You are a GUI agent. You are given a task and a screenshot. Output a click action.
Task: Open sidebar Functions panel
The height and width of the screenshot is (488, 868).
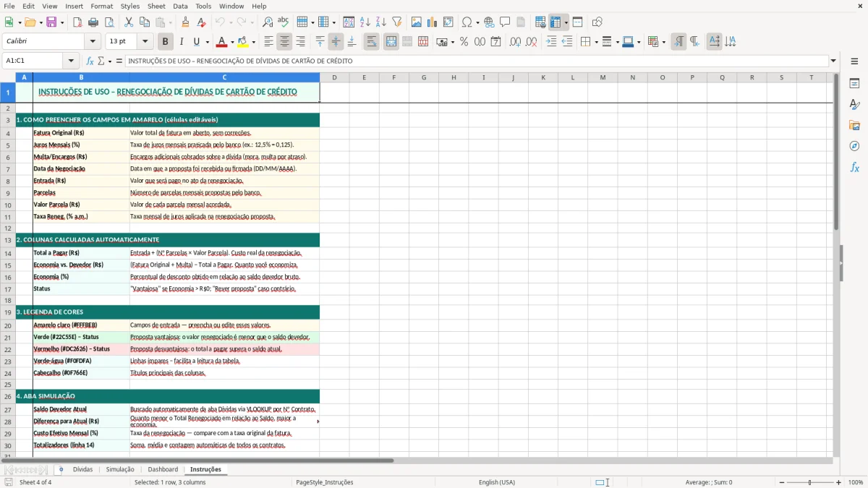click(x=854, y=167)
